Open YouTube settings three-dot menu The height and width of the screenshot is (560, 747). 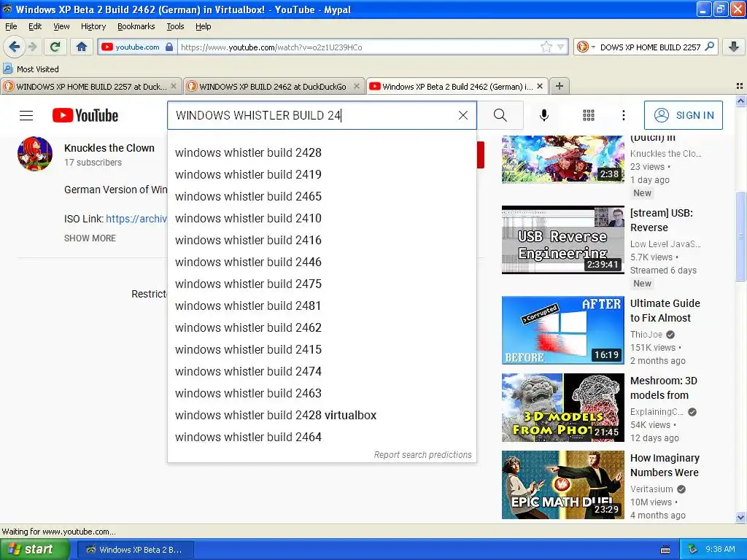(624, 115)
